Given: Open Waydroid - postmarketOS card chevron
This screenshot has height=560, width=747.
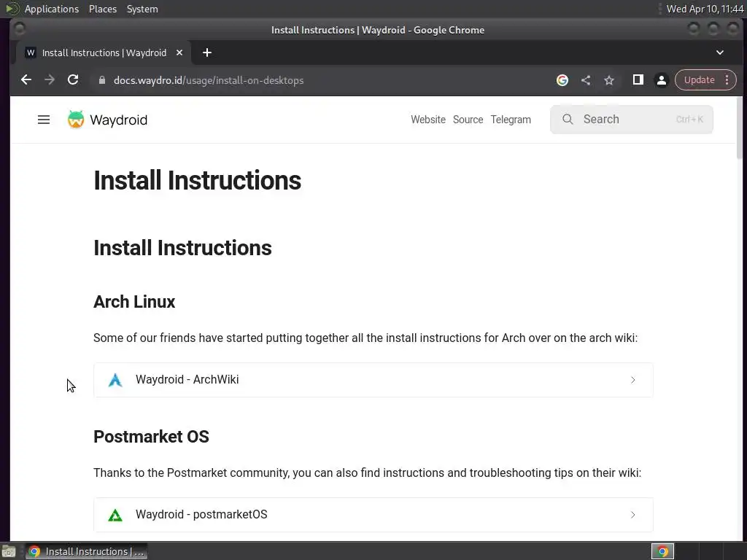Looking at the screenshot, I should [632, 515].
